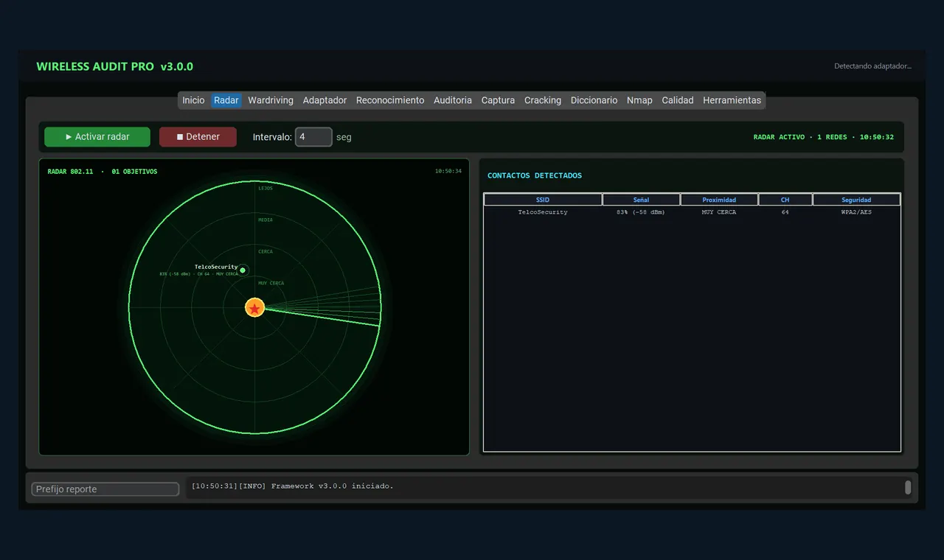Click the TelcoSecurity dot on radar
The width and height of the screenshot is (944, 560).
(243, 270)
